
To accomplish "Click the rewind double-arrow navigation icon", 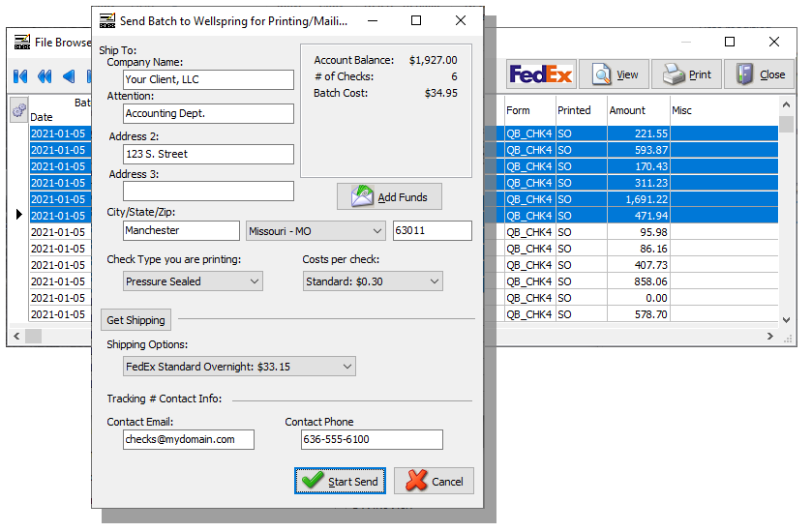I will [x=45, y=76].
